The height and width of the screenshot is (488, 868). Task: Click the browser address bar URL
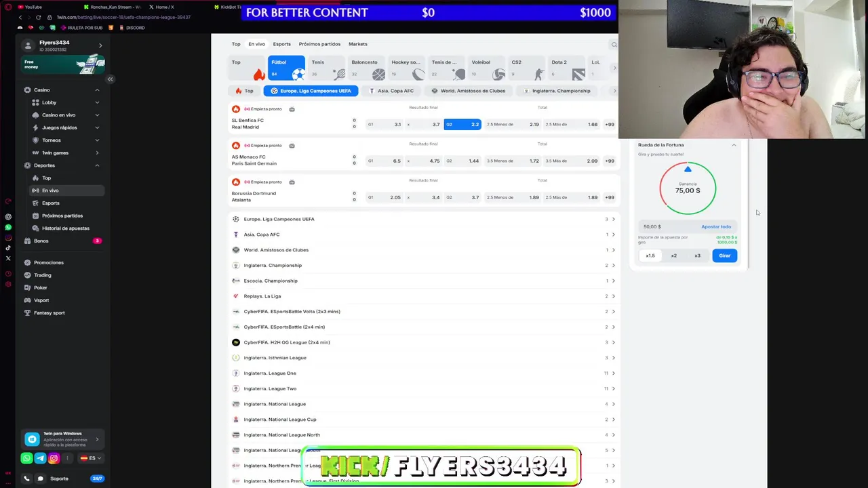pyautogui.click(x=123, y=17)
